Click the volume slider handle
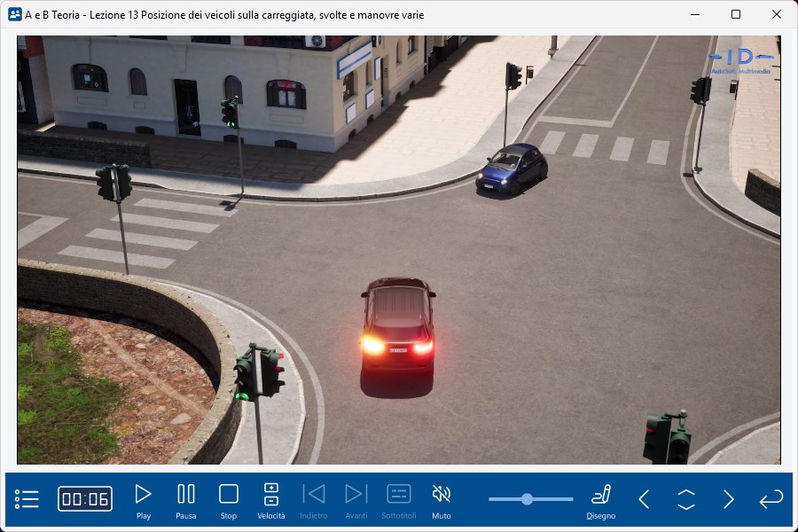 [x=527, y=499]
